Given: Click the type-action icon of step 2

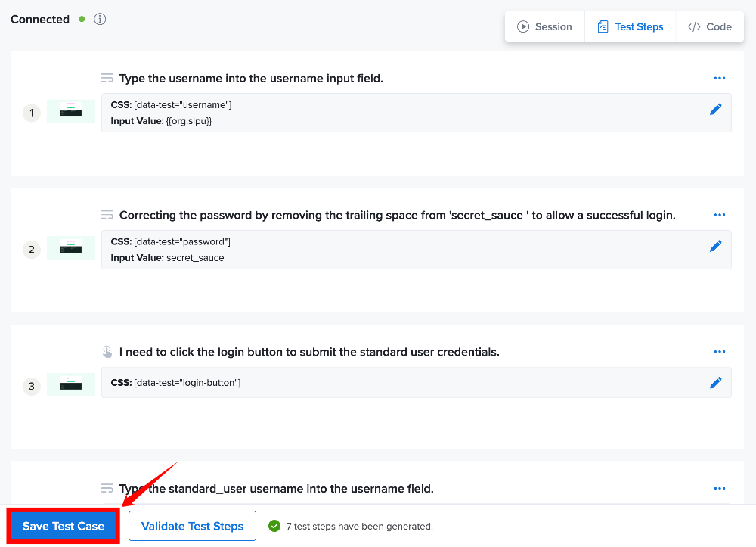Looking at the screenshot, I should pyautogui.click(x=107, y=215).
